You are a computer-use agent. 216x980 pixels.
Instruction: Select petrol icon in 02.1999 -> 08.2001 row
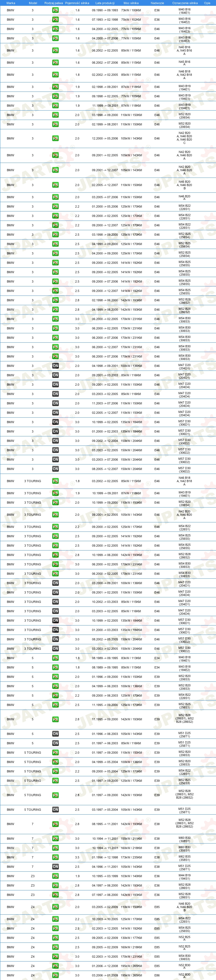pyautogui.click(x=55, y=124)
